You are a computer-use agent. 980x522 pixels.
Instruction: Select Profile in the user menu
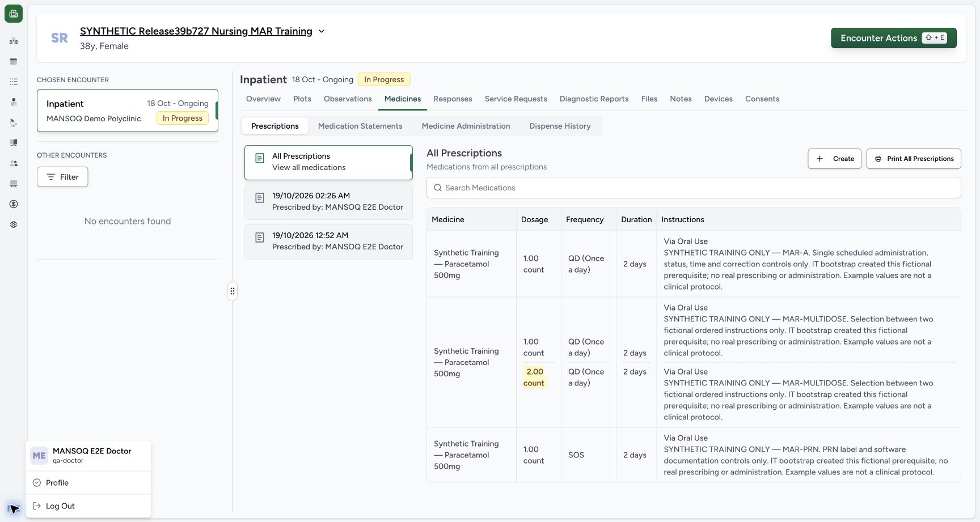(88, 483)
